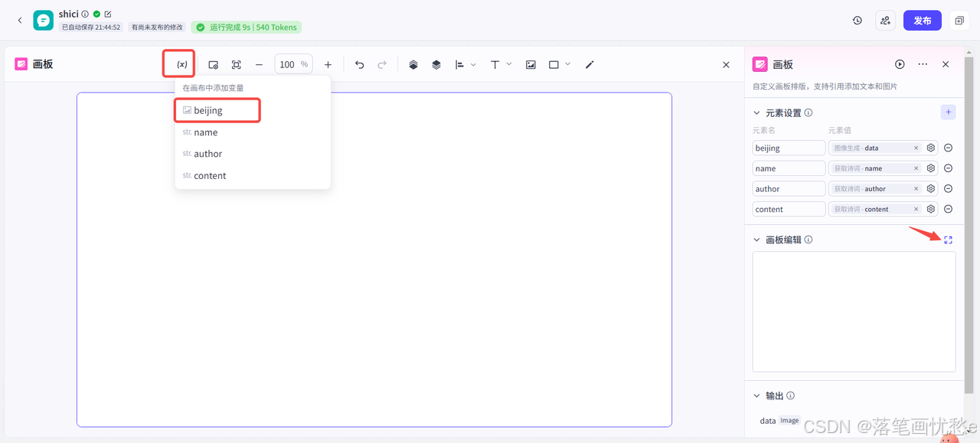Screen dimensions: 980x443
Task: Open settings gear for content row
Action: click(931, 209)
